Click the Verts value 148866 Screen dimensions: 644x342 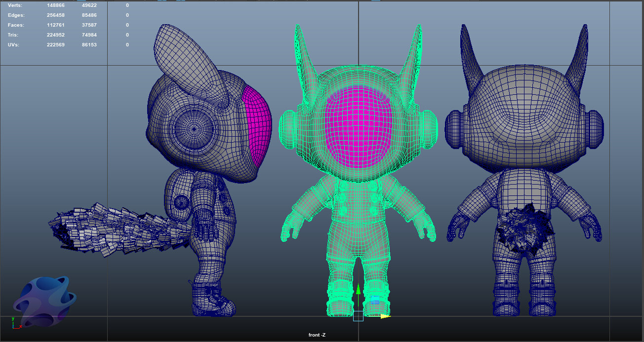click(x=55, y=5)
